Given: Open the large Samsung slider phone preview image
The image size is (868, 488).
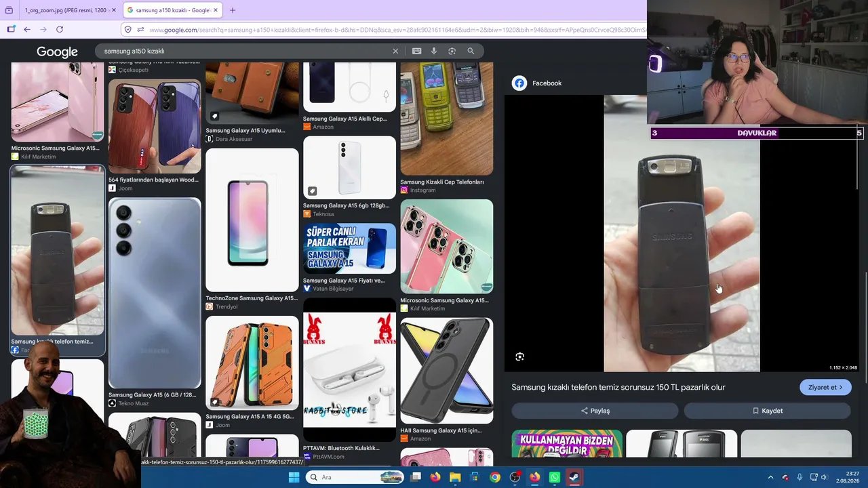Looking at the screenshot, I should coord(682,234).
